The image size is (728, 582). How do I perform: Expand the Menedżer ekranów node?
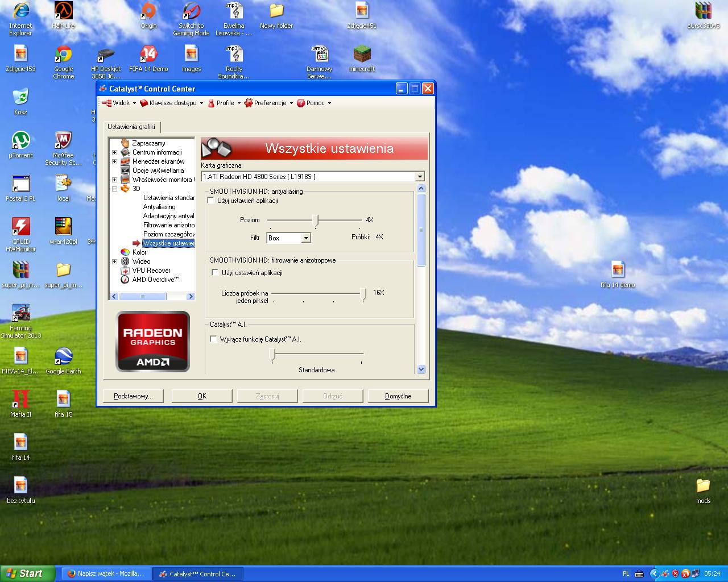click(114, 161)
